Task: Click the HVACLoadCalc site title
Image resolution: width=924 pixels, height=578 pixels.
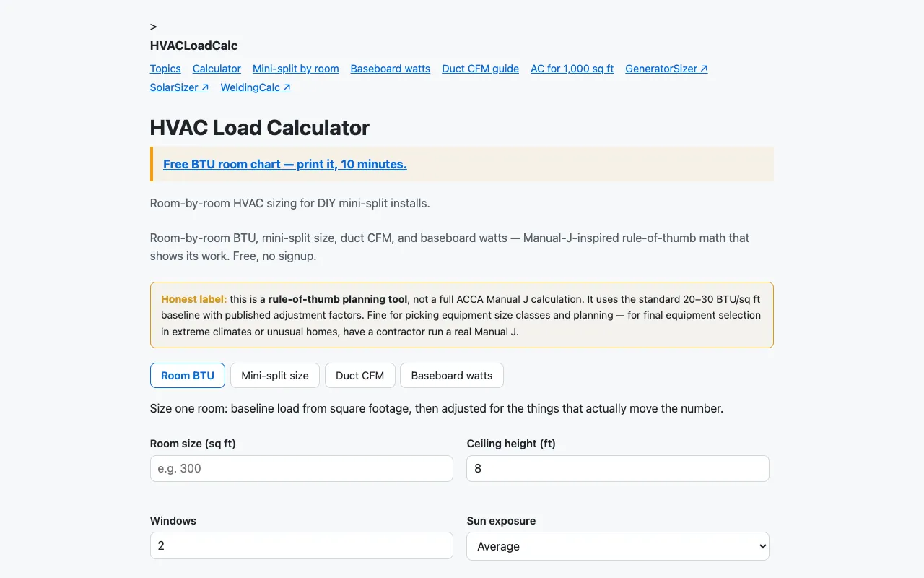Action: point(194,46)
